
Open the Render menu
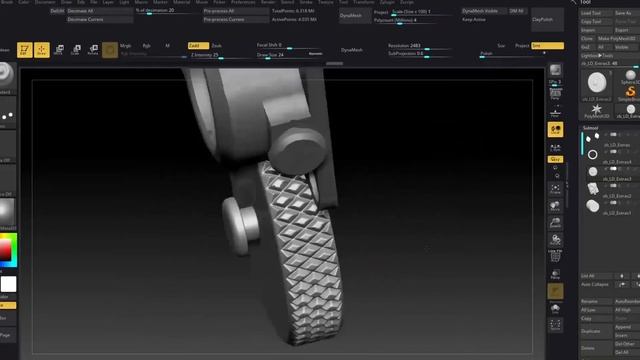pos(268,2)
